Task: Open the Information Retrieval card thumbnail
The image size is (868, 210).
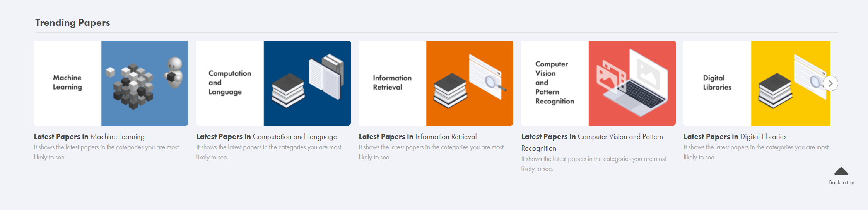Action: tap(436, 83)
